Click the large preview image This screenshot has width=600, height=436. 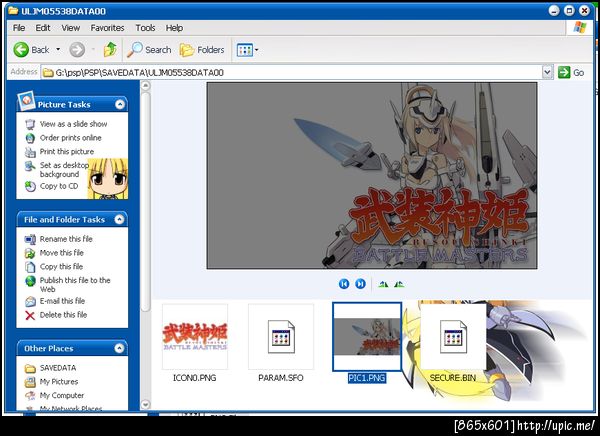pyautogui.click(x=372, y=176)
